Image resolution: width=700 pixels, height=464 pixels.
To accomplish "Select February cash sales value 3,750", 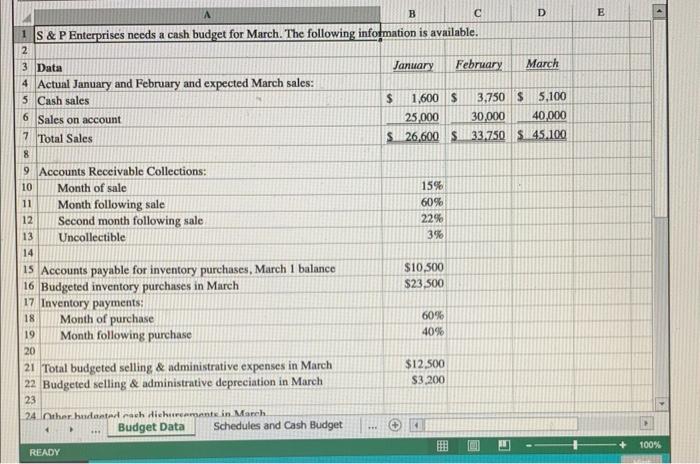I will tap(479, 97).
